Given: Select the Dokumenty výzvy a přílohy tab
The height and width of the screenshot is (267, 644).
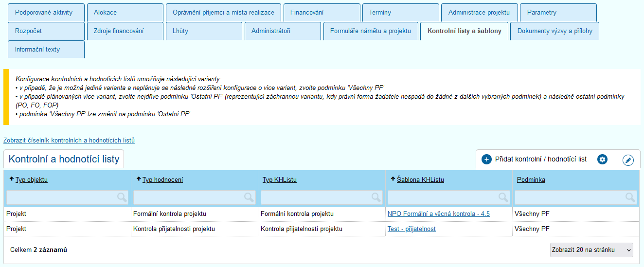Looking at the screenshot, I should (x=555, y=31).
